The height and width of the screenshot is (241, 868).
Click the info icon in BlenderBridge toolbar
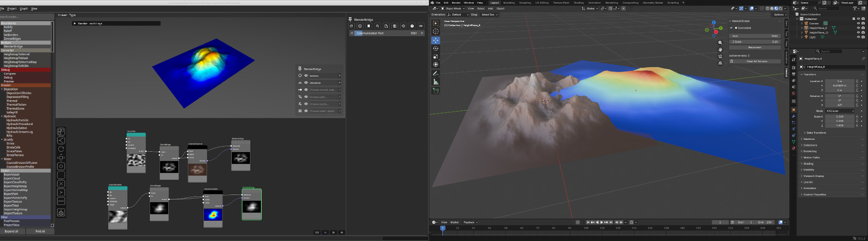pyautogui.click(x=360, y=26)
